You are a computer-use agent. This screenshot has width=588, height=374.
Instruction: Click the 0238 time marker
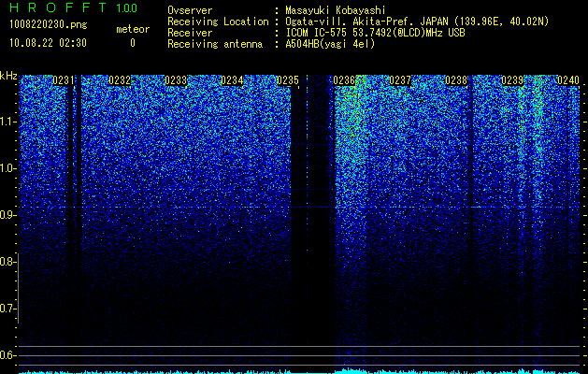tap(456, 80)
